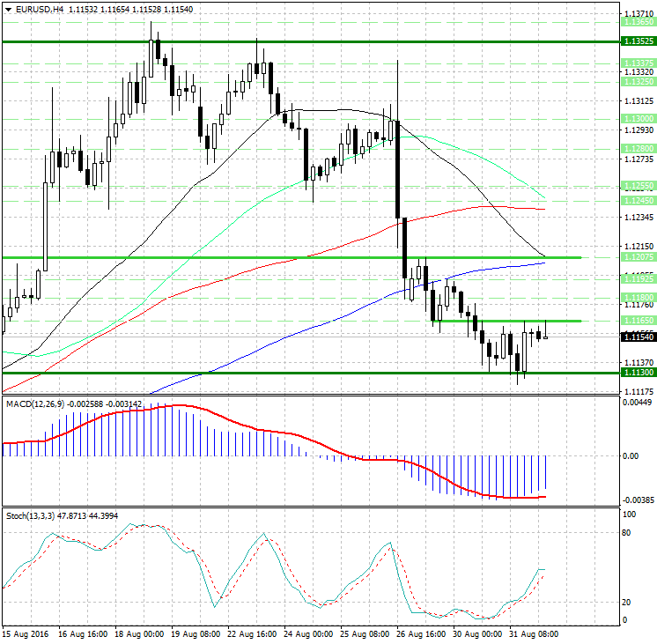Click the 1.11800 price level label
This screenshot has width=657, height=644.
(639, 298)
